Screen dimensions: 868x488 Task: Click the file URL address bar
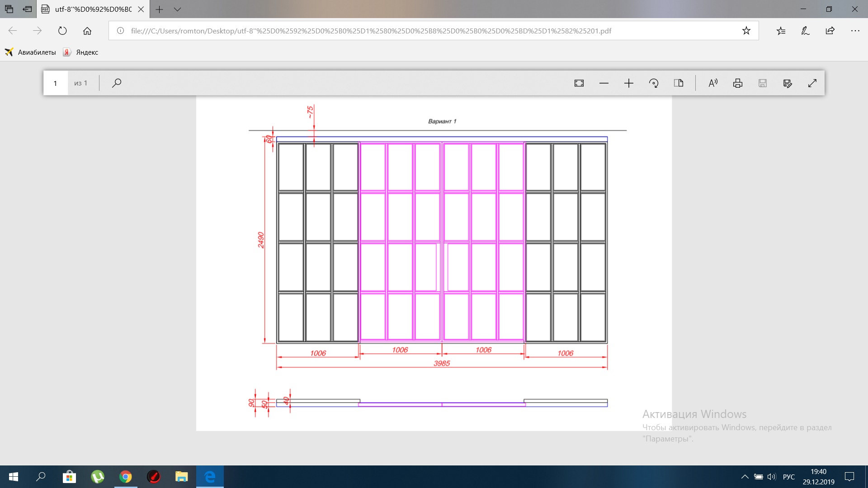tap(371, 31)
